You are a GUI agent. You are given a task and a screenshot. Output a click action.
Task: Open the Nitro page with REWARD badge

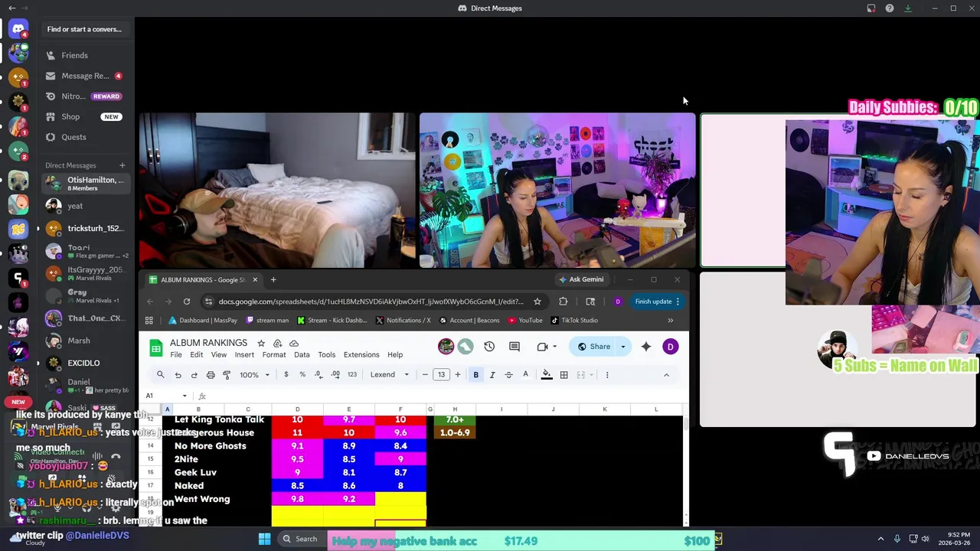(x=84, y=96)
